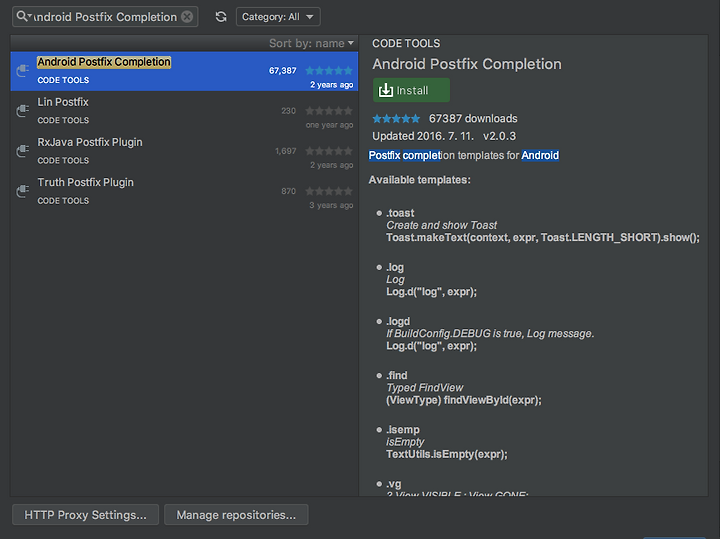Click the "67387 downloads" text in details
Screen dimensions: 720x539
pyautogui.click(x=473, y=118)
